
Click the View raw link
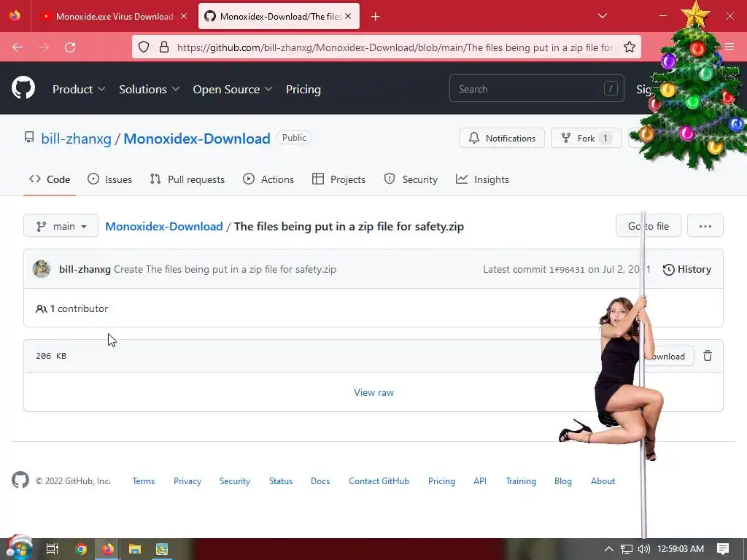coord(373,392)
